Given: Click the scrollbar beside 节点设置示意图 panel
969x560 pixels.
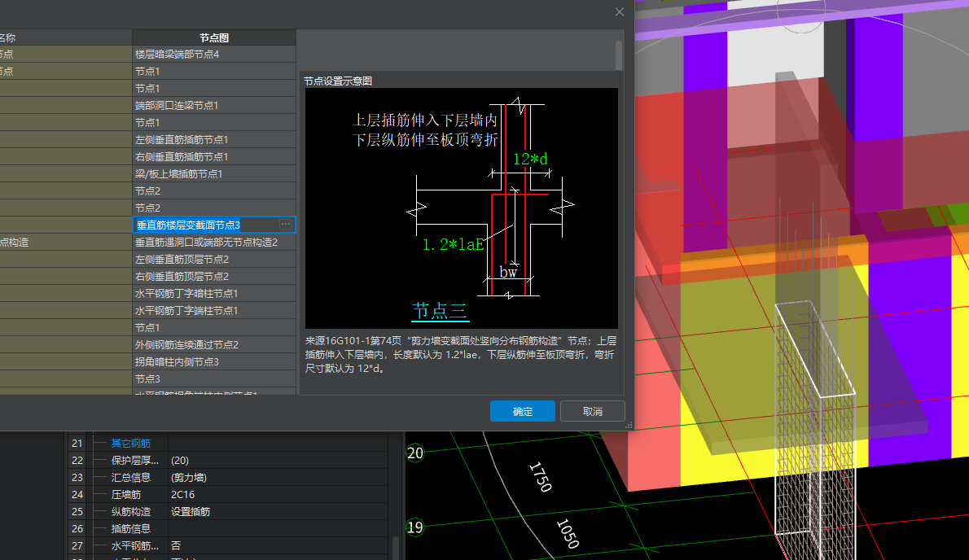Looking at the screenshot, I should click(x=618, y=55).
